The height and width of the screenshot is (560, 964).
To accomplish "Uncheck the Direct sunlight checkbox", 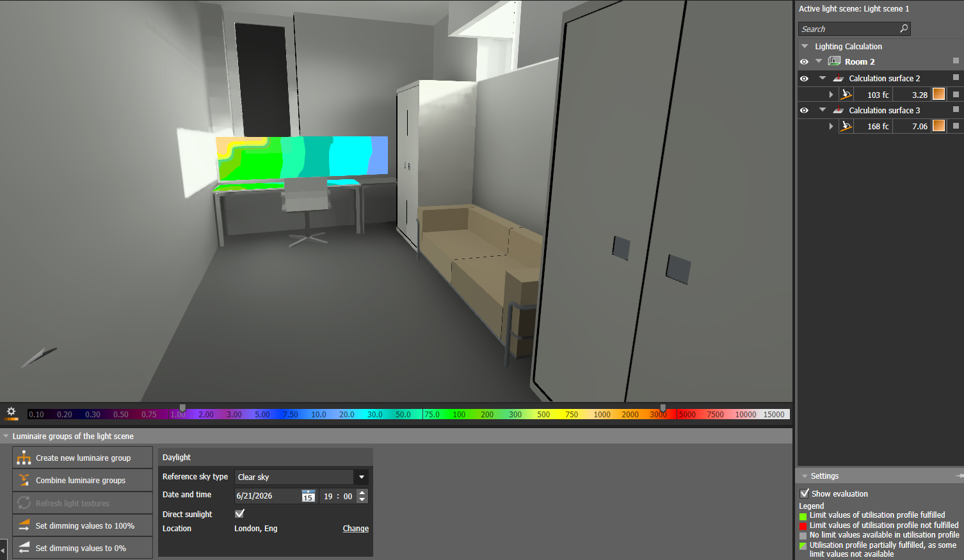I will click(x=240, y=513).
